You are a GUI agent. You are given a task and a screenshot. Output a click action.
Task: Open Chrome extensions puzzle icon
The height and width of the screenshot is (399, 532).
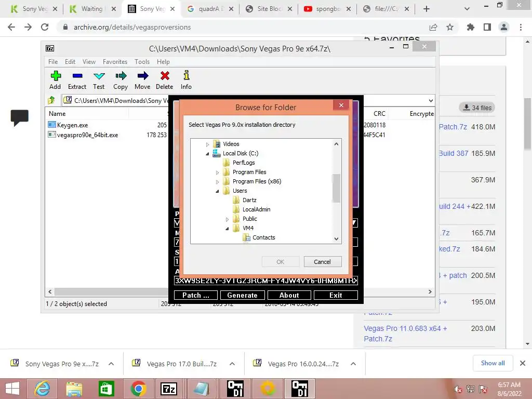[x=471, y=27]
